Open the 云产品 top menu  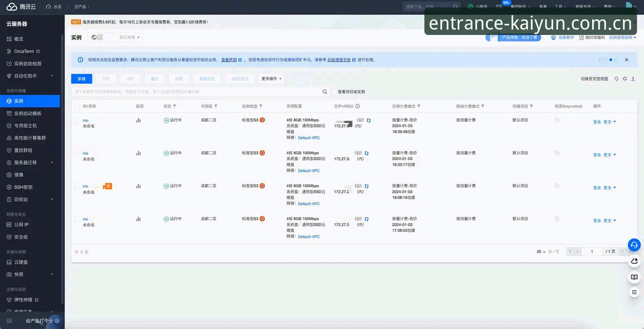[82, 7]
